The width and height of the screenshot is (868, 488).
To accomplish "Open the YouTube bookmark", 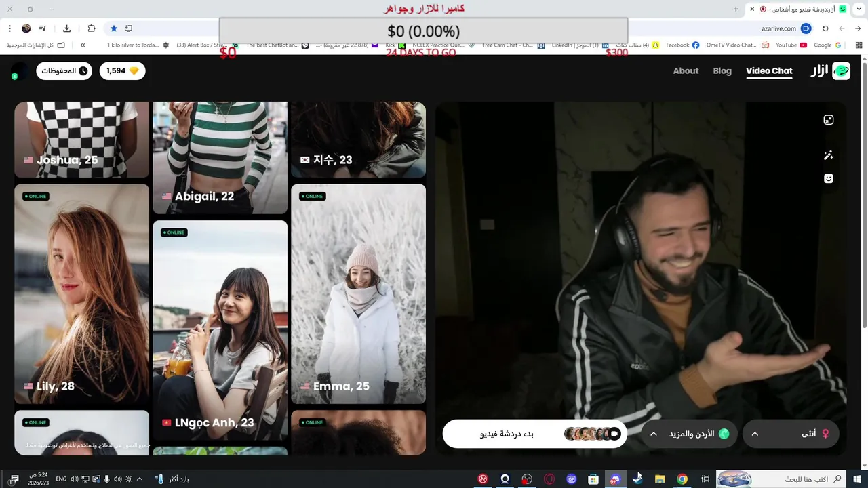I will pos(791,45).
